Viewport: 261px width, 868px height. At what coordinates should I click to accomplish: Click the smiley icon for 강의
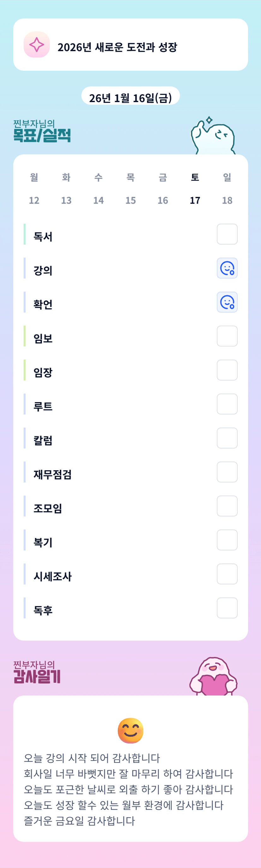227,268
